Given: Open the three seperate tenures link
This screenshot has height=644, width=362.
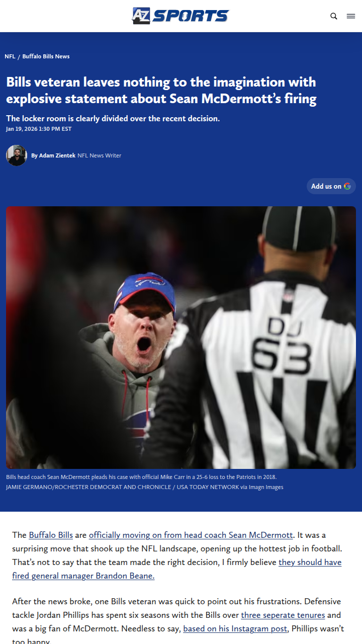Looking at the screenshot, I should pyautogui.click(x=283, y=615).
